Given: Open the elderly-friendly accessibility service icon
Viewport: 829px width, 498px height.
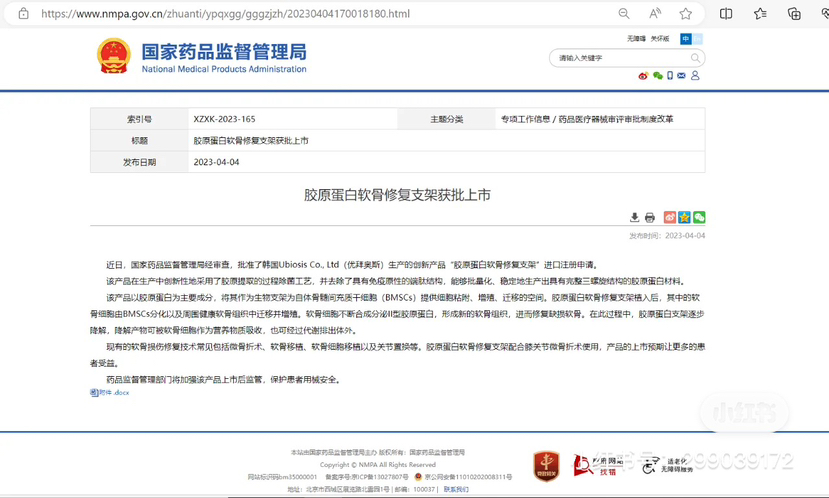Looking at the screenshot, I should (667, 465).
